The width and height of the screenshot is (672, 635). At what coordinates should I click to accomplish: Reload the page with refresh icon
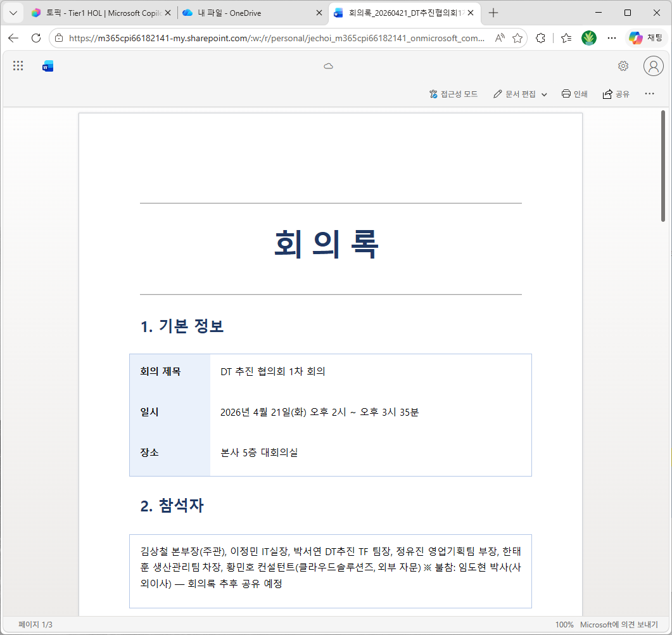pyautogui.click(x=36, y=38)
